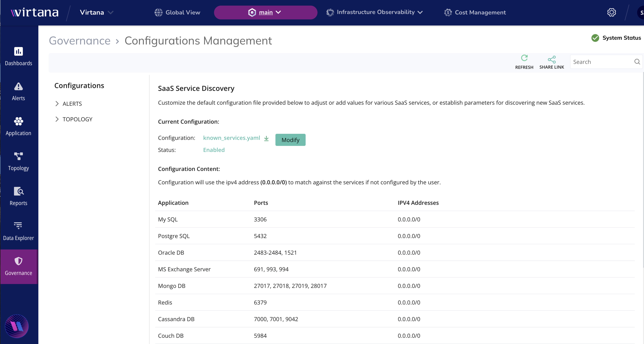Click the Global View globe icon
This screenshot has height=344, width=644.
tap(159, 13)
